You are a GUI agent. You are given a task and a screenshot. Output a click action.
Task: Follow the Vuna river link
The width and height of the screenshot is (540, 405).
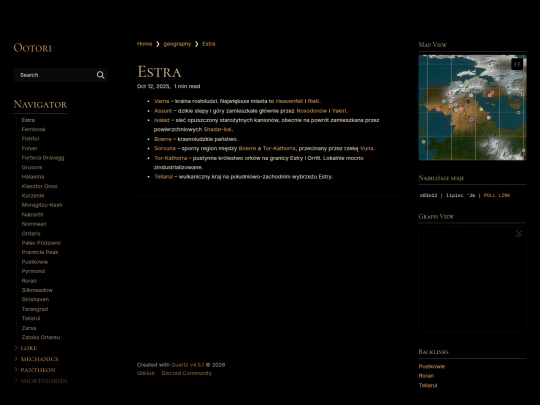pyautogui.click(x=366, y=148)
